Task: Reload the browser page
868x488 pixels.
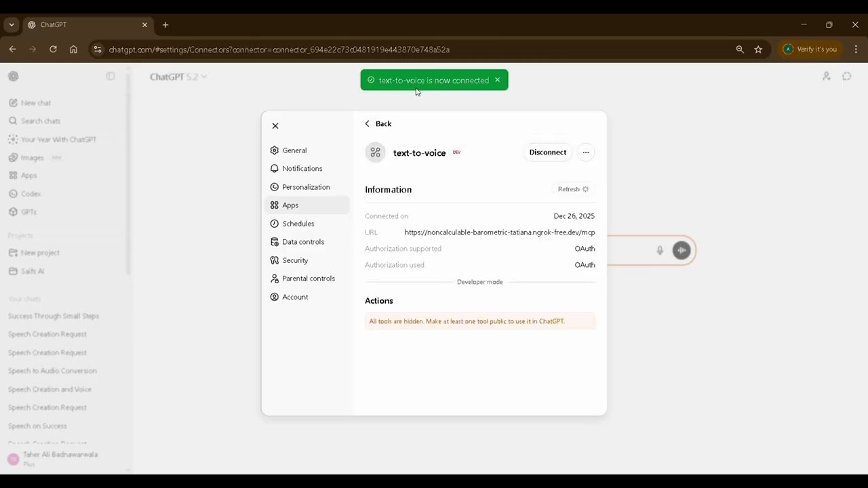Action: pyautogui.click(x=53, y=49)
